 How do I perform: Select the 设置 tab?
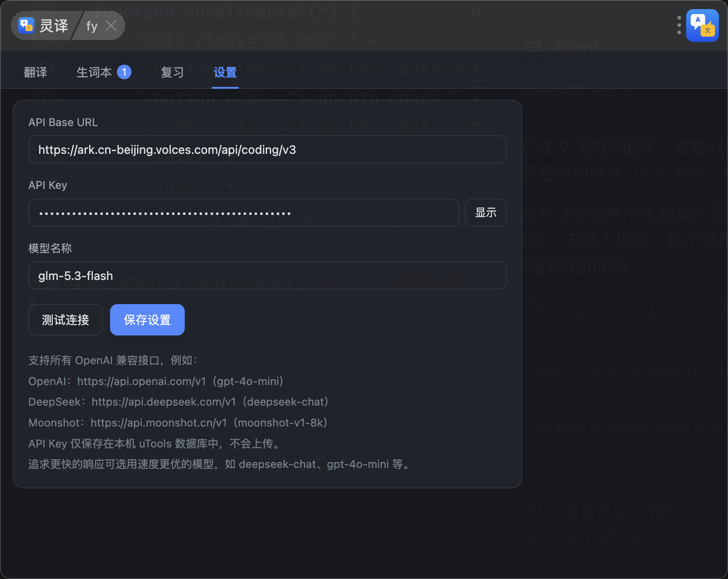pyautogui.click(x=225, y=72)
